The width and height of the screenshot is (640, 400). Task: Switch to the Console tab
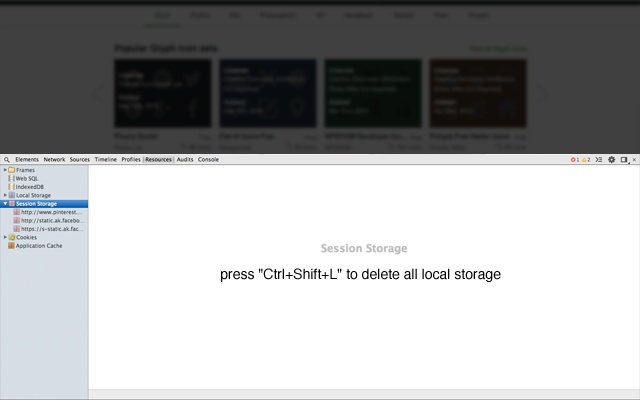point(209,160)
